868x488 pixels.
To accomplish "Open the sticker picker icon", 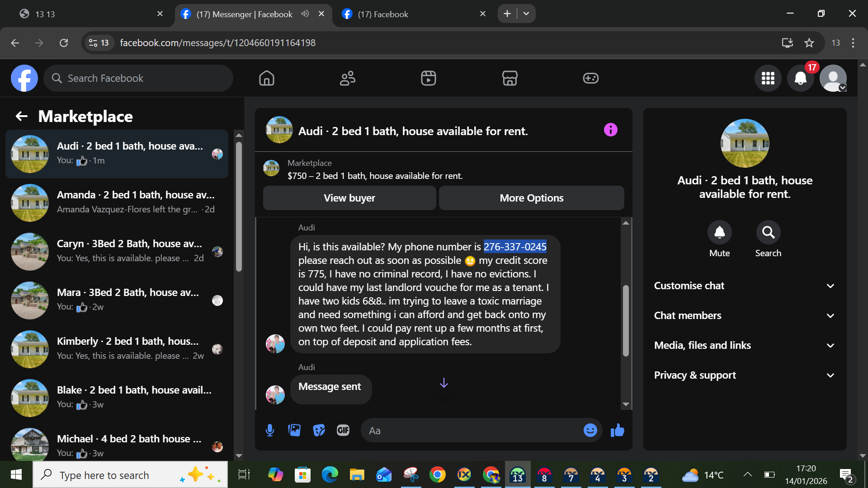I will point(319,430).
